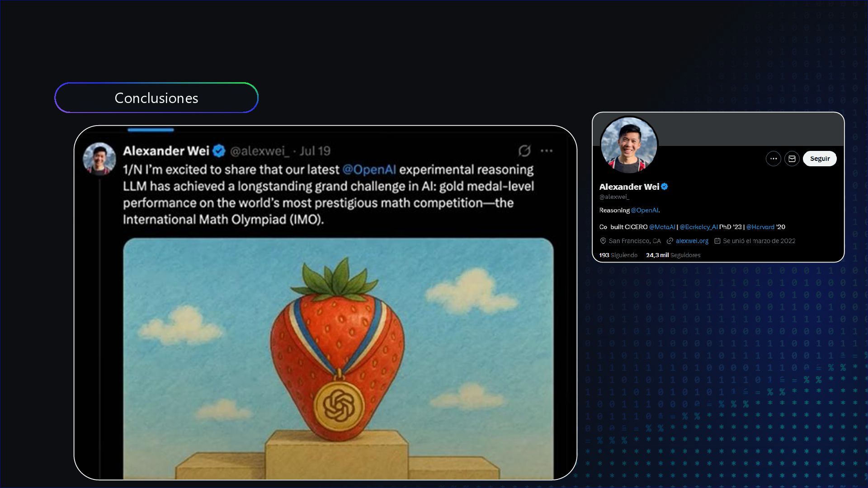Open the alexwei.org website link
Image resolution: width=868 pixels, height=488 pixels.
point(692,241)
